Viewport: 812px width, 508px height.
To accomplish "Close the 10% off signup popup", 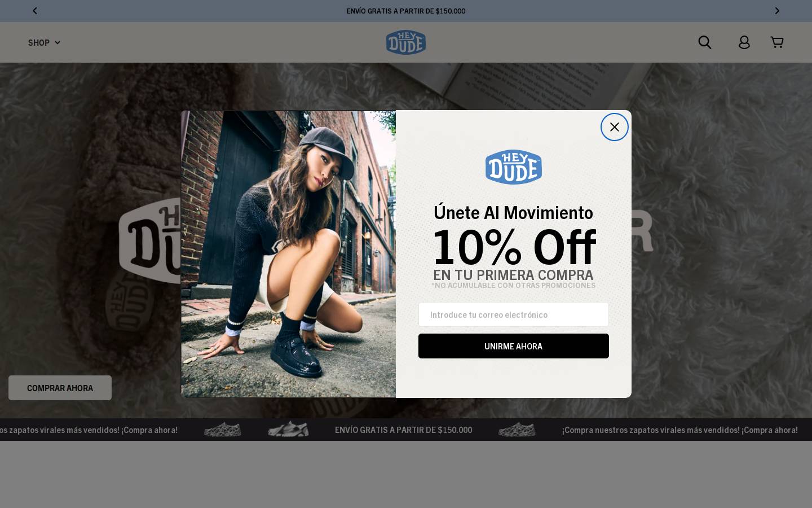I will 615,127.
